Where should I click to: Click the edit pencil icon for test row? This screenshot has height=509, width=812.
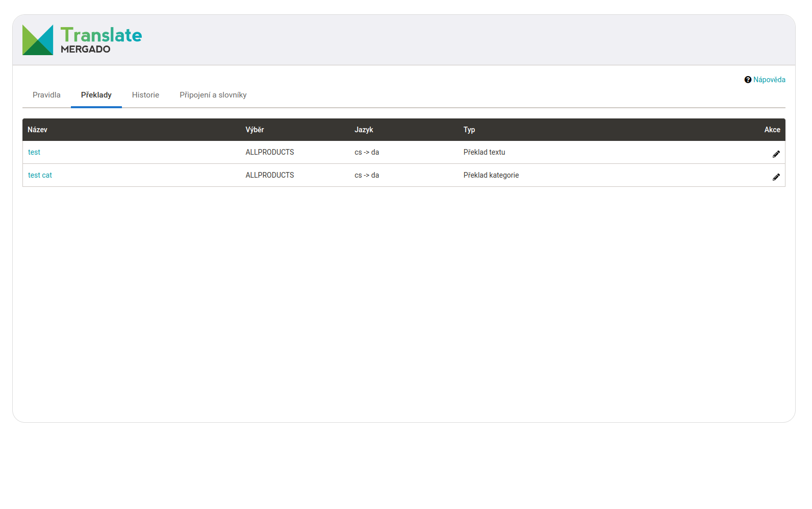coord(776,154)
